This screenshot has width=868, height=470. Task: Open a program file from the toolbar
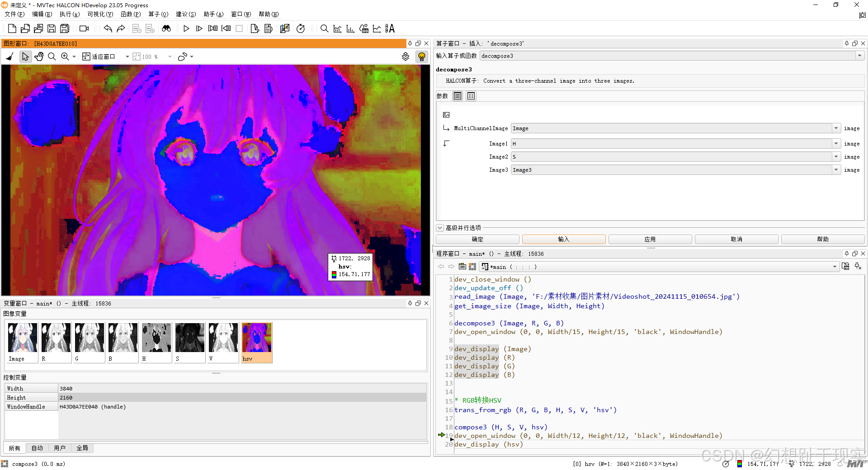click(25, 28)
